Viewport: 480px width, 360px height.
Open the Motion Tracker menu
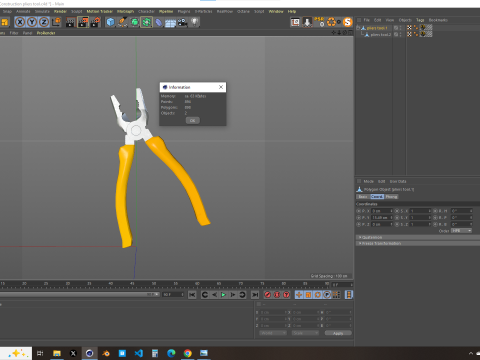[100, 11]
